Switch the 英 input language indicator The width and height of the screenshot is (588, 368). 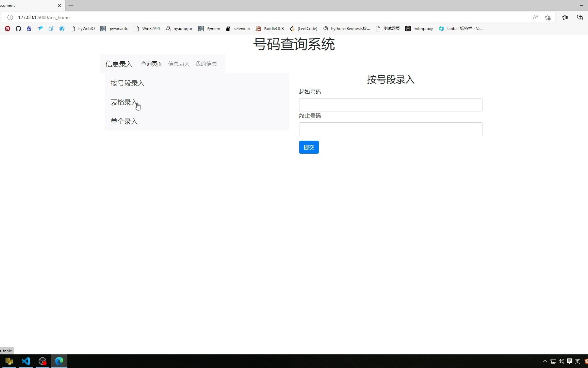point(577,361)
